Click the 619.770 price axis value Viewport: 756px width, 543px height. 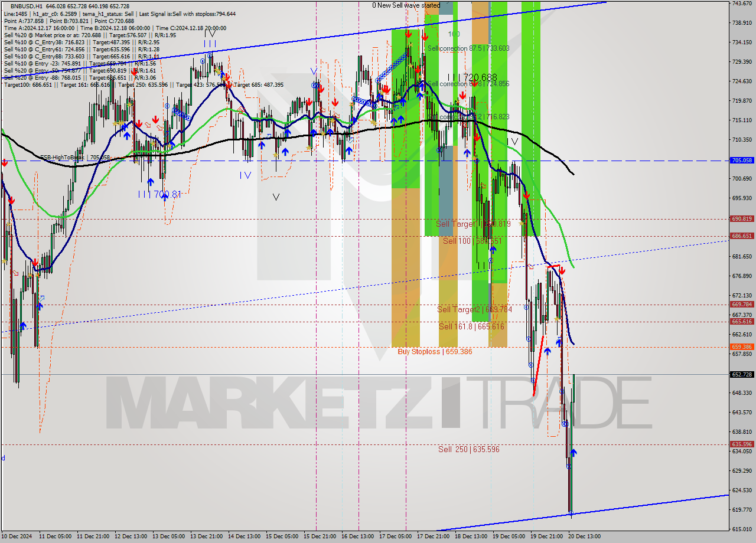742,510
